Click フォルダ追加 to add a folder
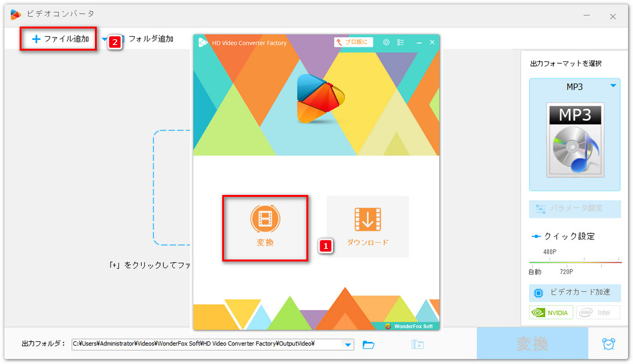Screen dimensions: 633x364 151,39
